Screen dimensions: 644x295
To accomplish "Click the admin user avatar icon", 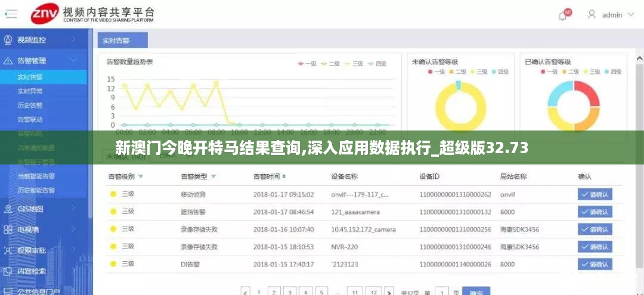I will pyautogui.click(x=592, y=14).
